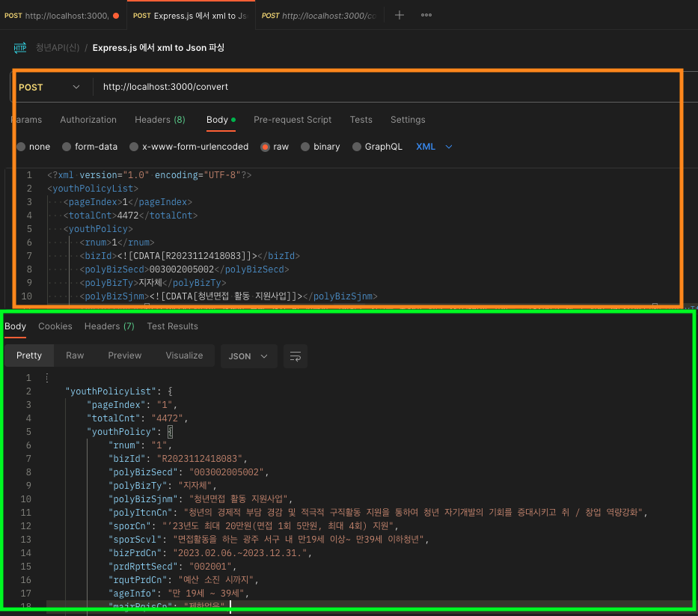Open the Test Results tab
The image size is (698, 616).
[x=172, y=326]
